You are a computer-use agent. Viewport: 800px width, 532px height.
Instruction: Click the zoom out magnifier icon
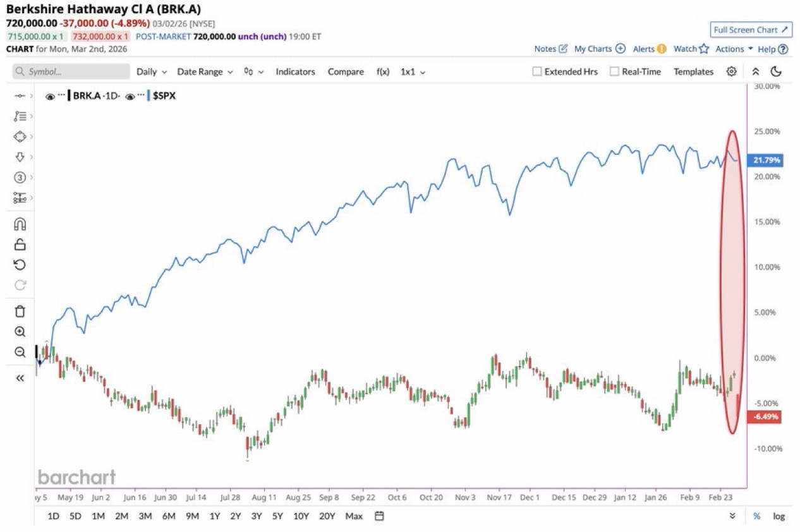[x=20, y=352]
